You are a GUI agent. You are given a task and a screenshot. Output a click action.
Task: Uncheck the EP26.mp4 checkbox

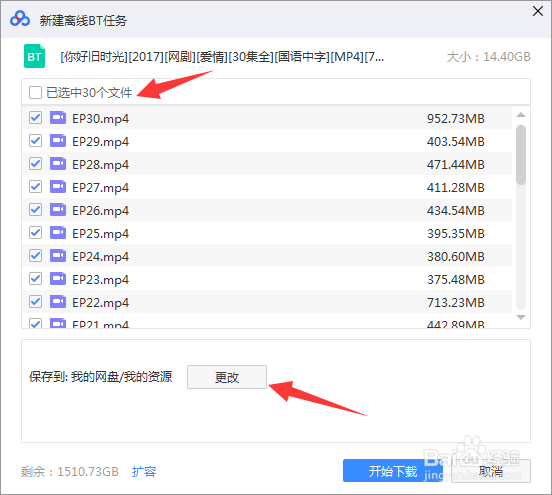(36, 210)
